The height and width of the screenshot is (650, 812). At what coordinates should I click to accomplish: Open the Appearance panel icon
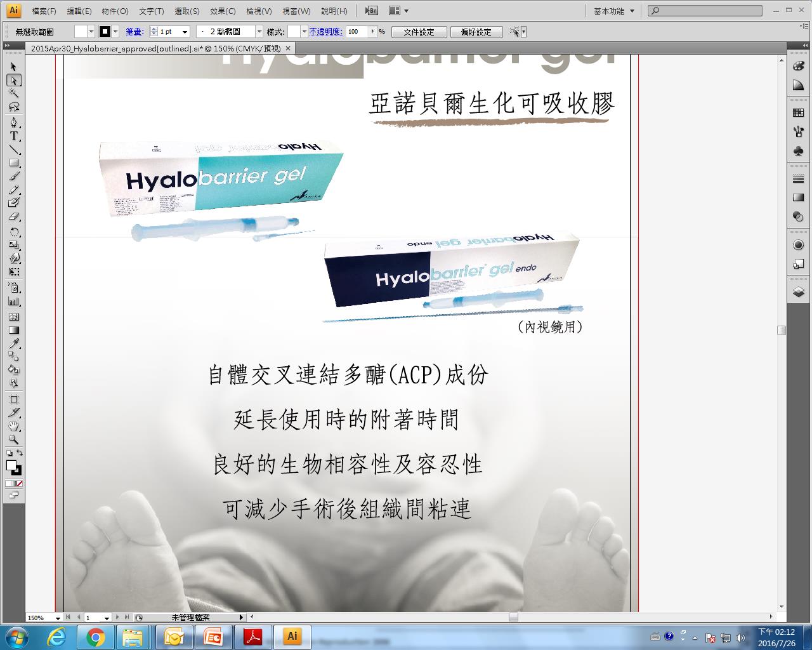tap(799, 245)
